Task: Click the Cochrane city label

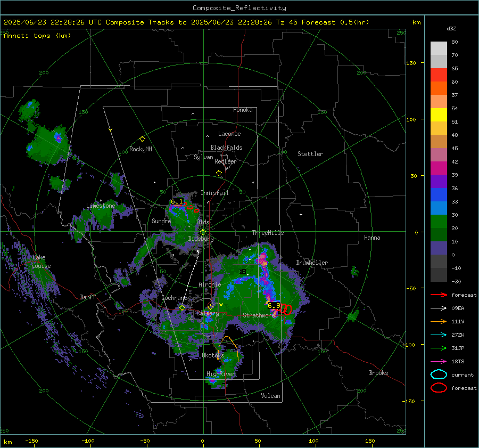Action: point(174,298)
